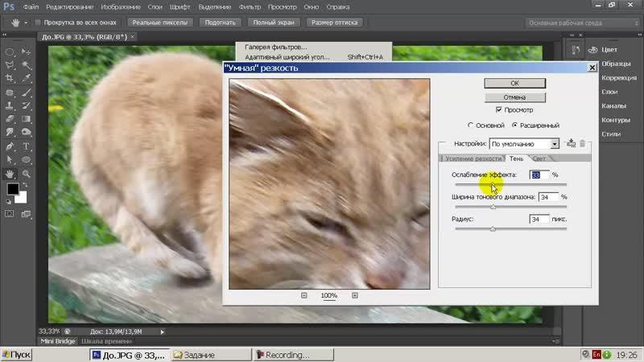This screenshot has height=362, width=644.
Task: Click the Отмена cancel button
Action: coord(514,97)
